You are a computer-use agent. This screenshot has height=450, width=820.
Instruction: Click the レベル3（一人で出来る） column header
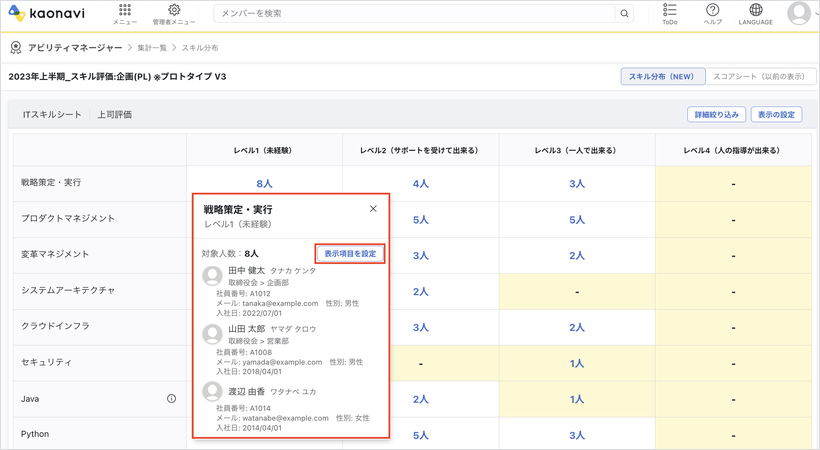(x=575, y=150)
